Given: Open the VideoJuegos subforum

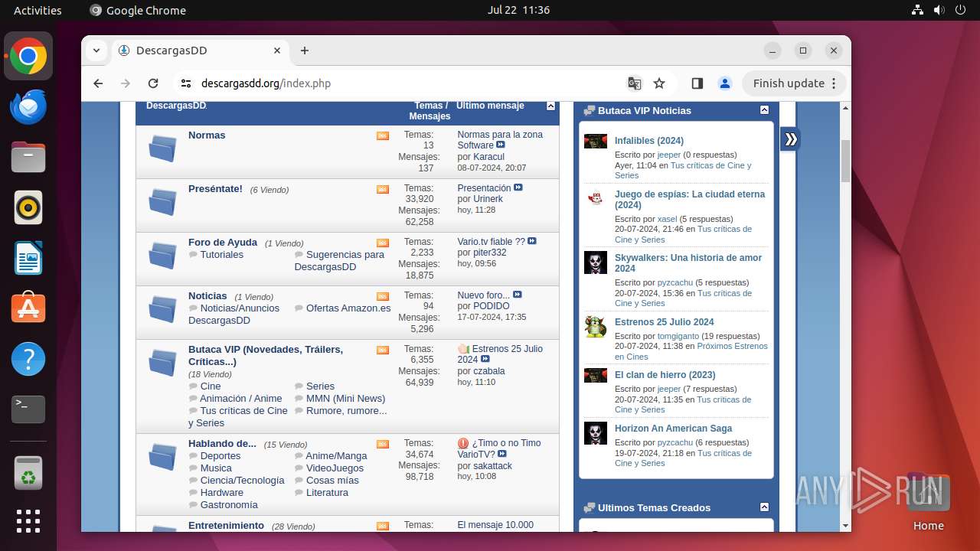Looking at the screenshot, I should coord(335,468).
